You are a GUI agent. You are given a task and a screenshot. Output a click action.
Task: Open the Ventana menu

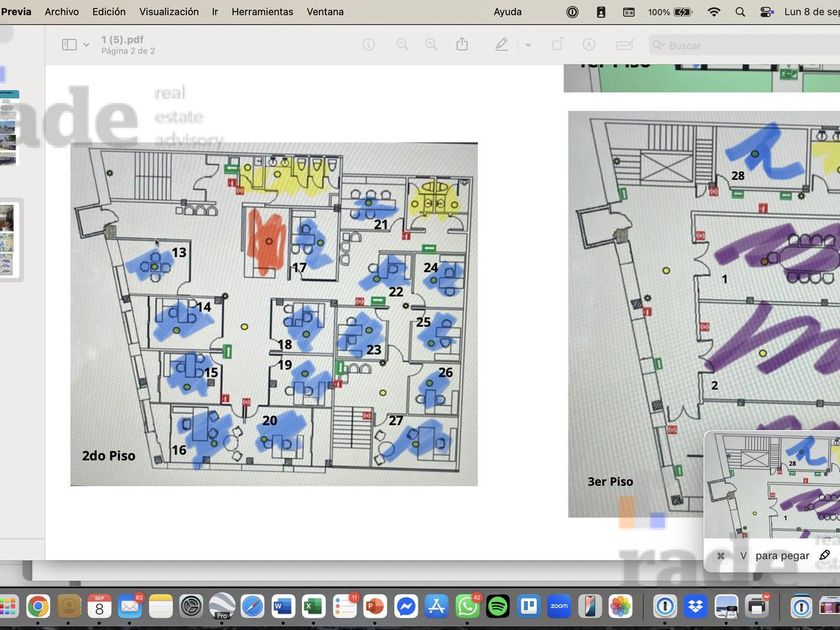tap(325, 11)
